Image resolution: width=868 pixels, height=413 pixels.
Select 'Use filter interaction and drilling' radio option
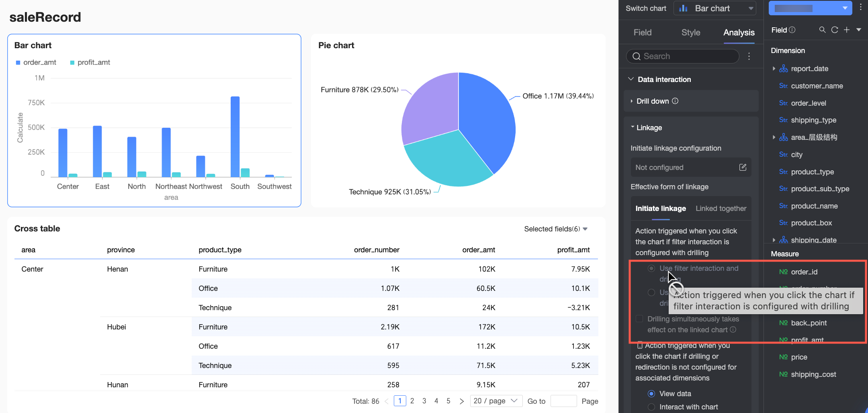pos(651,268)
